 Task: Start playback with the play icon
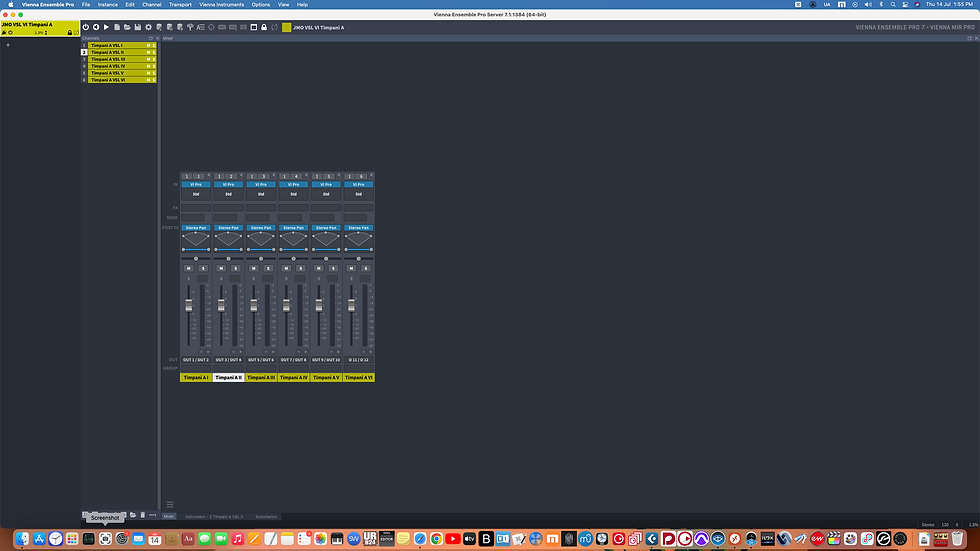[106, 27]
